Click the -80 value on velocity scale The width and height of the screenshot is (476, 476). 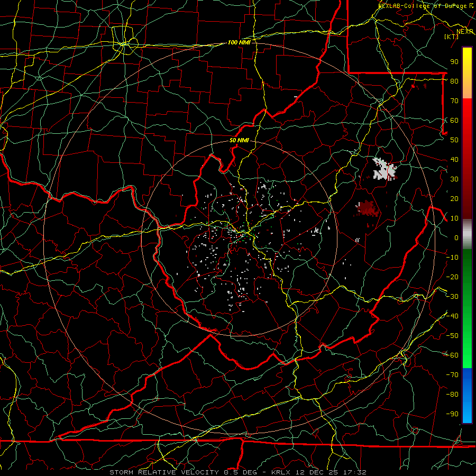tap(452, 395)
